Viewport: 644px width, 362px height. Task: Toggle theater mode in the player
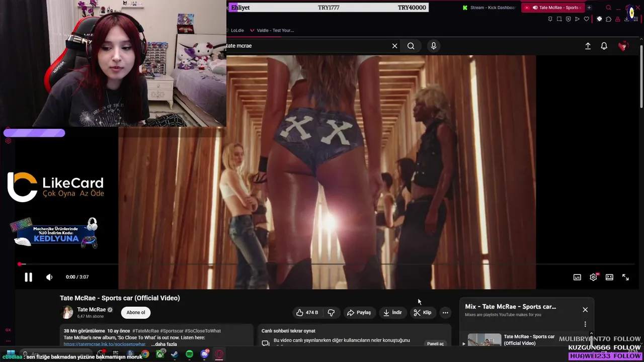(x=609, y=277)
